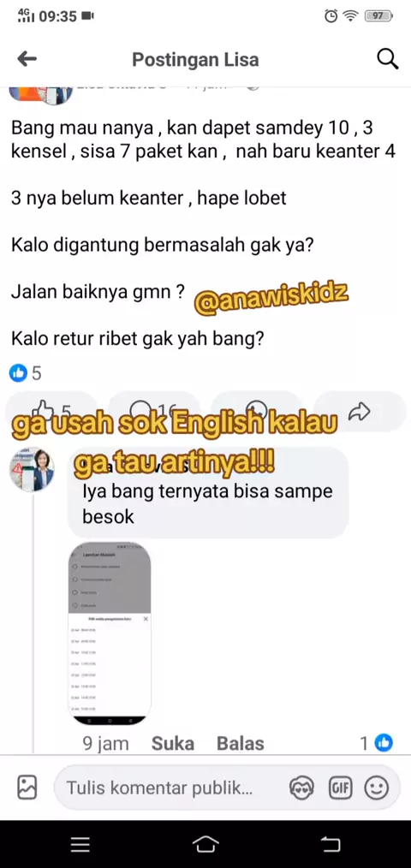This screenshot has width=411, height=868.
Task: View the comment's like reaction count
Action: tap(377, 743)
